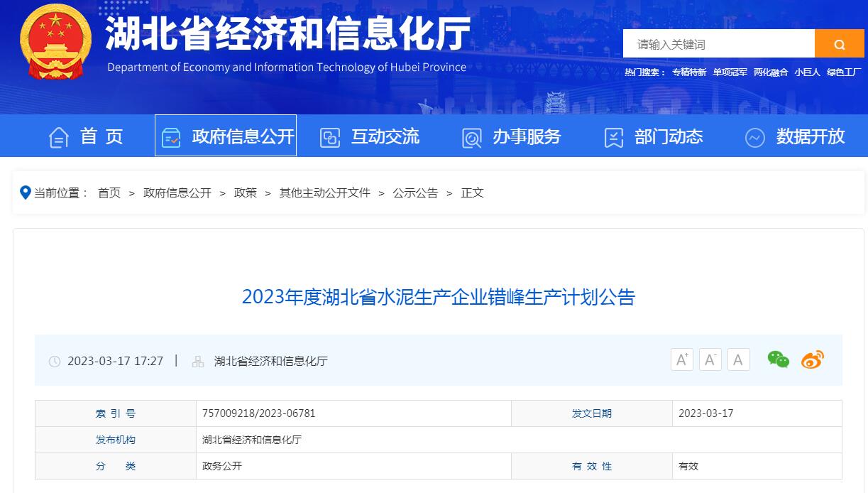Click the 数据开放 data icon
This screenshot has width=868, height=493.
click(x=754, y=136)
